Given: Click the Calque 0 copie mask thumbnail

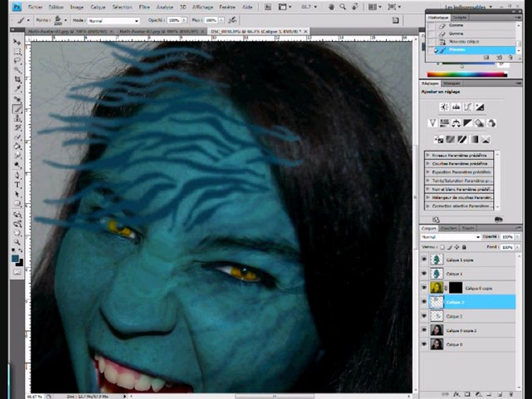Looking at the screenshot, I should [x=456, y=288].
